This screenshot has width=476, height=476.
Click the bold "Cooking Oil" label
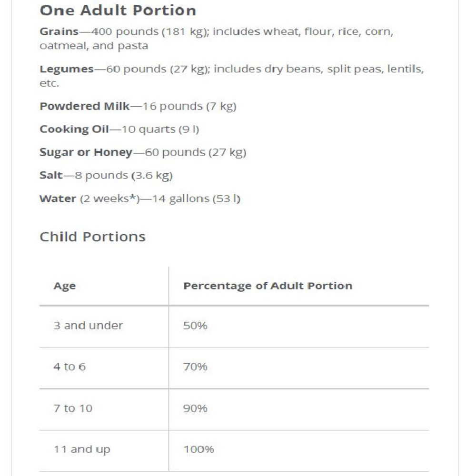[74, 129]
